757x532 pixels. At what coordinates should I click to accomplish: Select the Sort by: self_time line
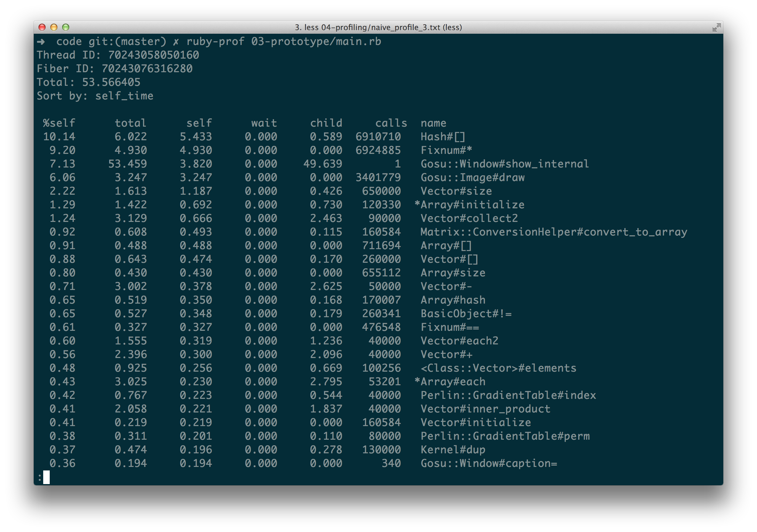(x=95, y=96)
